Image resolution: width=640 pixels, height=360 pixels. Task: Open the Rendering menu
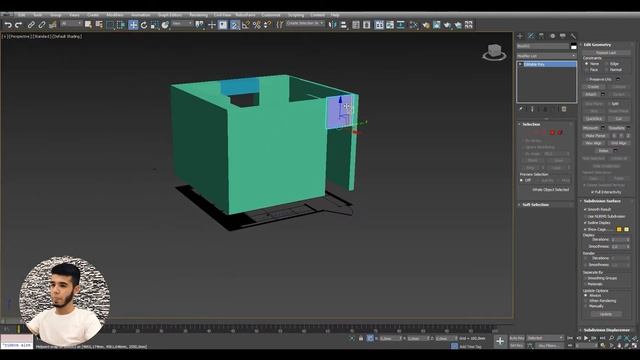(x=198, y=15)
